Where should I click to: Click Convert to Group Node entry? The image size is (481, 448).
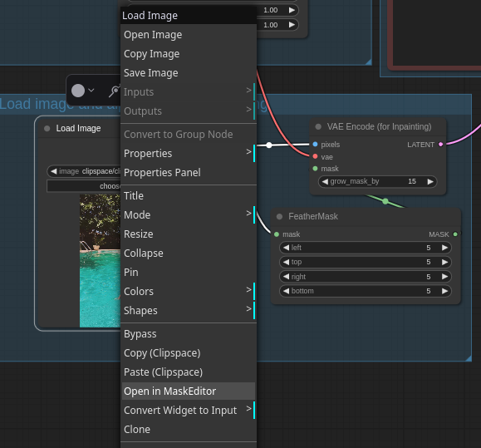point(189,134)
